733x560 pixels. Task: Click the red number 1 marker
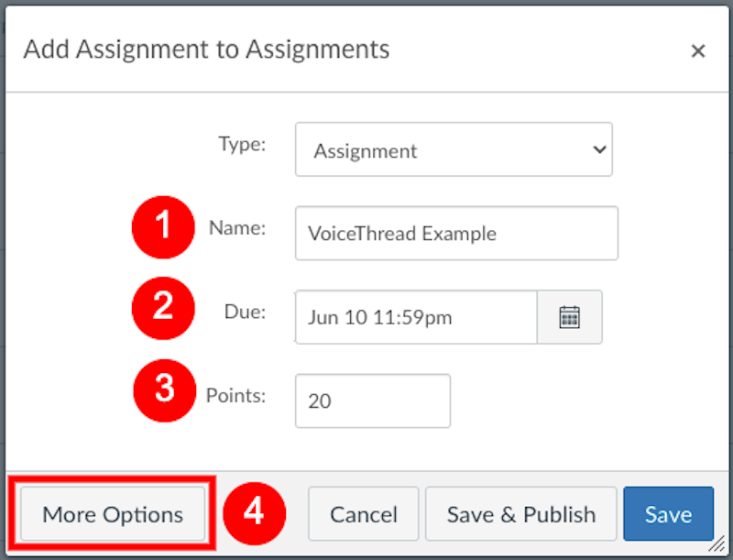(163, 226)
